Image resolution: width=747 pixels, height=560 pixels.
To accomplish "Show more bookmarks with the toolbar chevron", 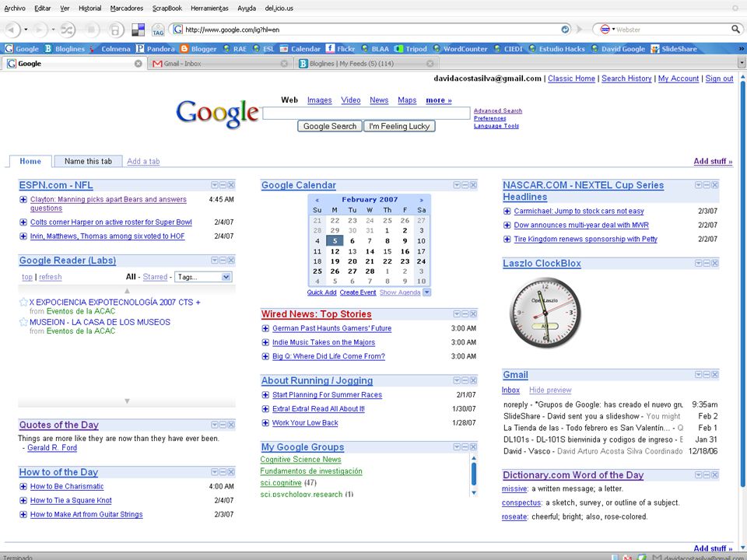I will pyautogui.click(x=742, y=48).
